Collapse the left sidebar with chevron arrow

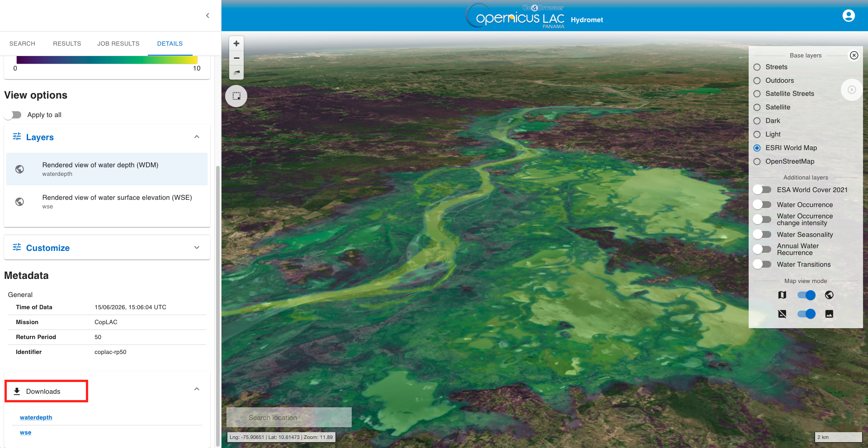(x=208, y=15)
